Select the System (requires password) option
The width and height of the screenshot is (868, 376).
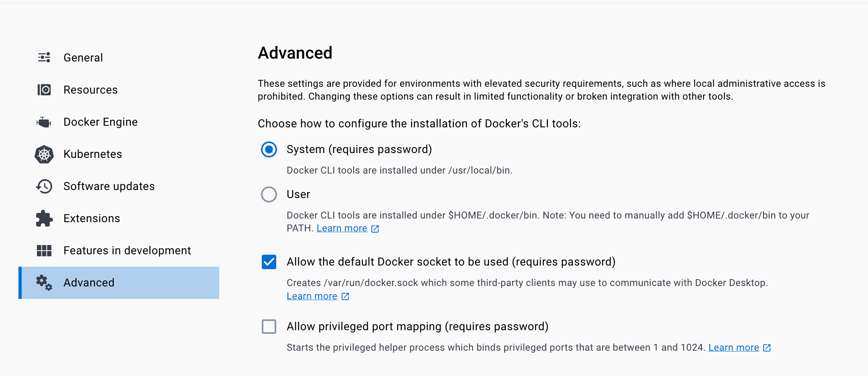(269, 149)
